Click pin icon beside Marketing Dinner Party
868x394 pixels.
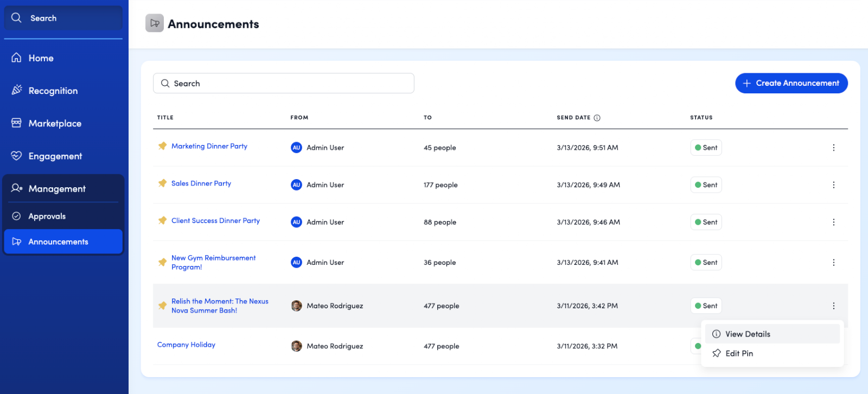(162, 146)
